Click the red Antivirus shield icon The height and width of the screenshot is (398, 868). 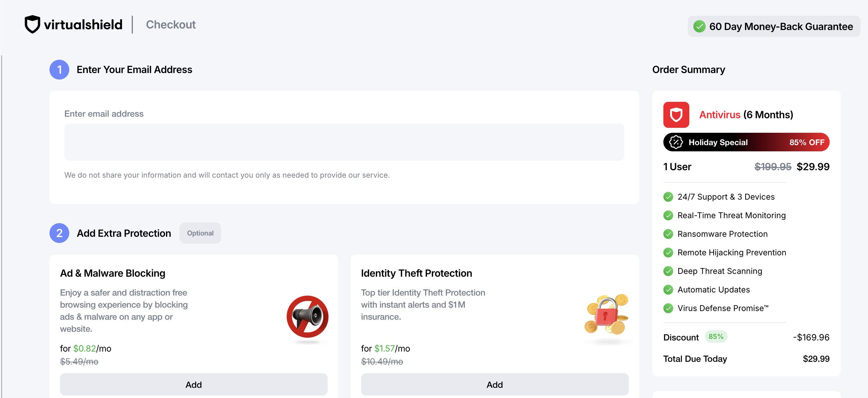[676, 115]
